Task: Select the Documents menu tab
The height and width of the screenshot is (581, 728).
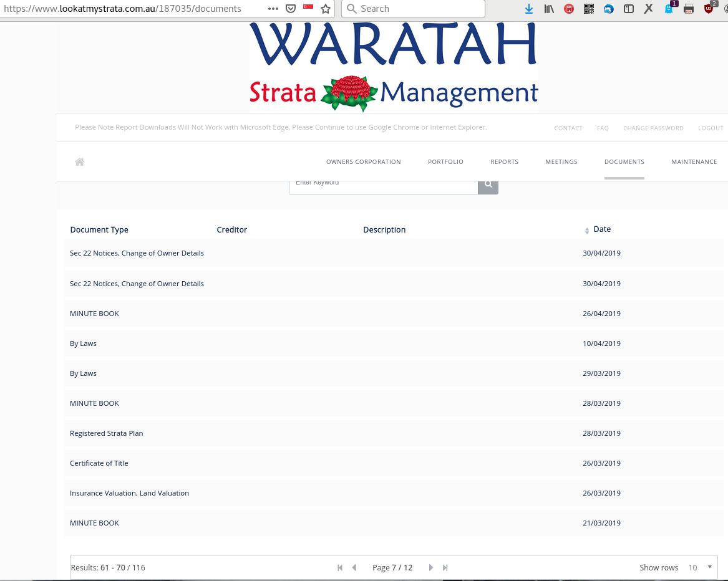Action: click(x=624, y=162)
